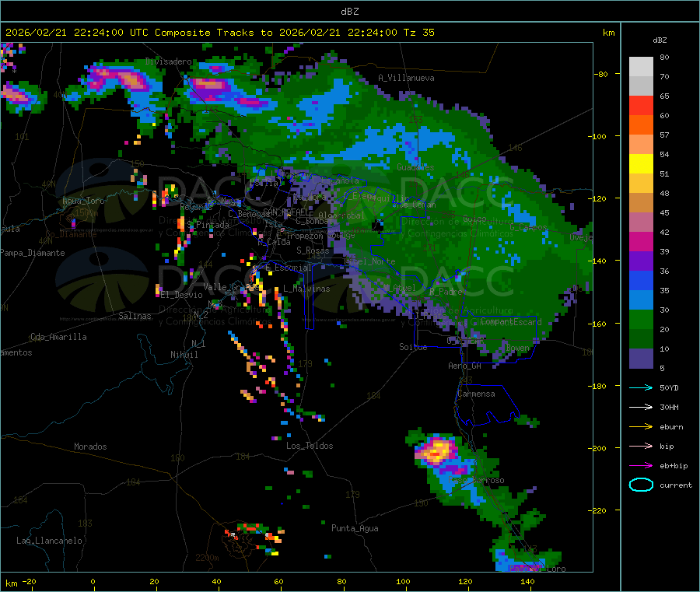Pick the purple 39–36 dBZ legend swatch
This screenshot has width=700, height=592.
pos(641,261)
